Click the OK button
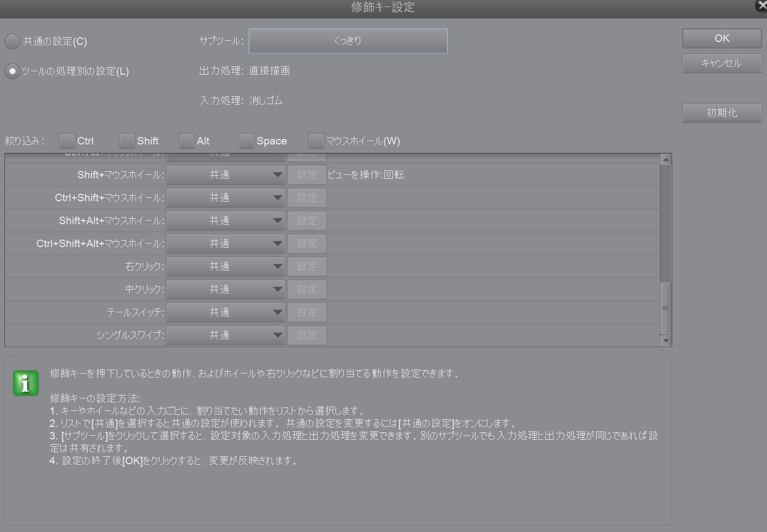The image size is (767, 532). (722, 38)
